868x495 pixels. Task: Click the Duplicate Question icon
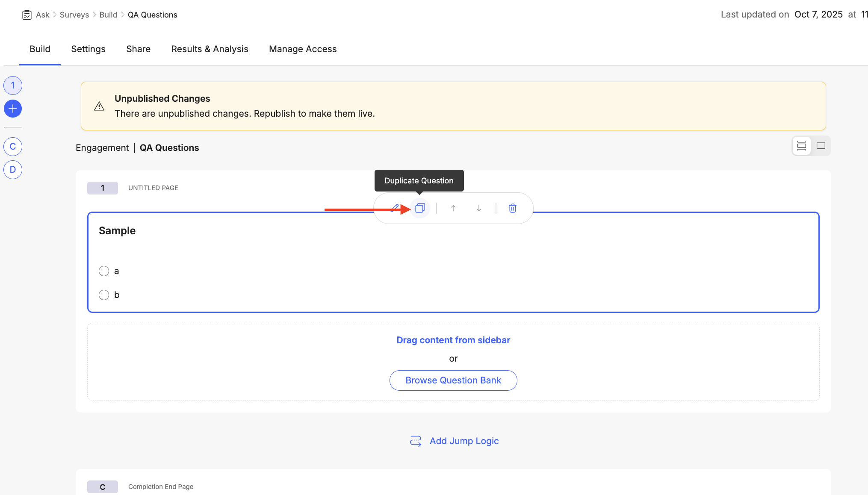[420, 208]
